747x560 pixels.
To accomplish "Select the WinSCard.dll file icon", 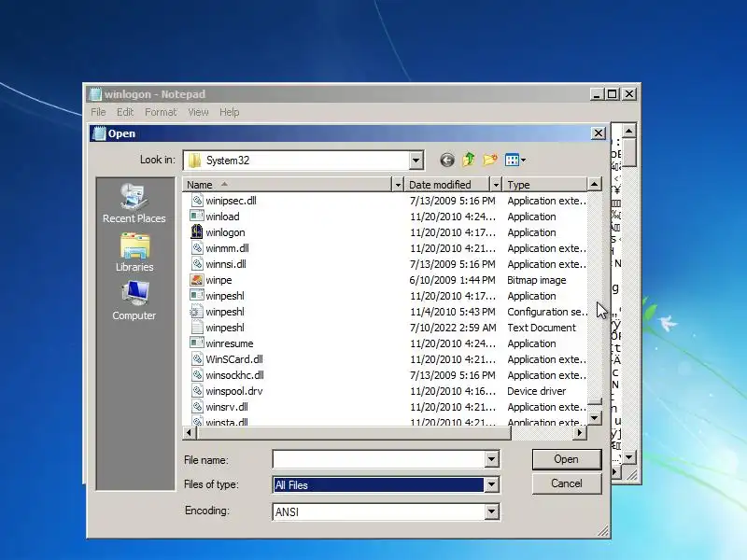I will [x=197, y=359].
